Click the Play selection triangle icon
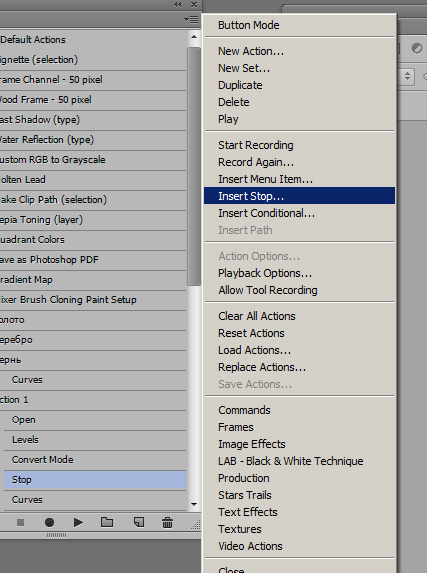The height and width of the screenshot is (573, 427). [78, 523]
